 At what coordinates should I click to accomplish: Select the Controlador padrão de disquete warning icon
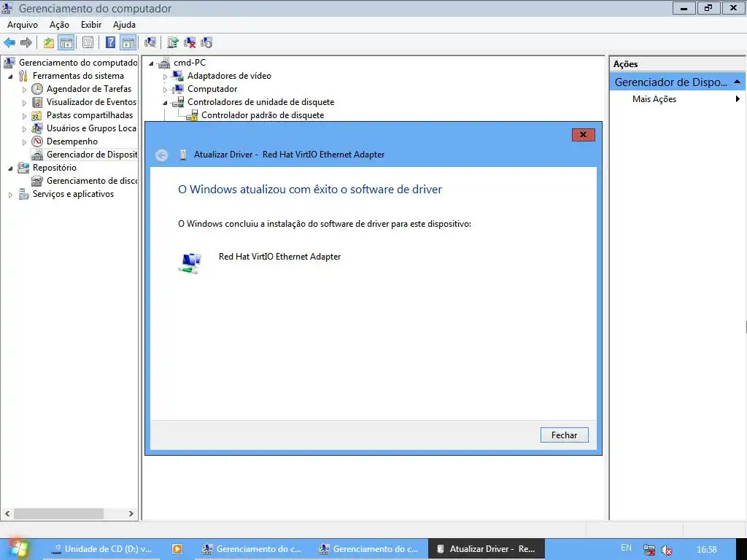click(x=192, y=115)
